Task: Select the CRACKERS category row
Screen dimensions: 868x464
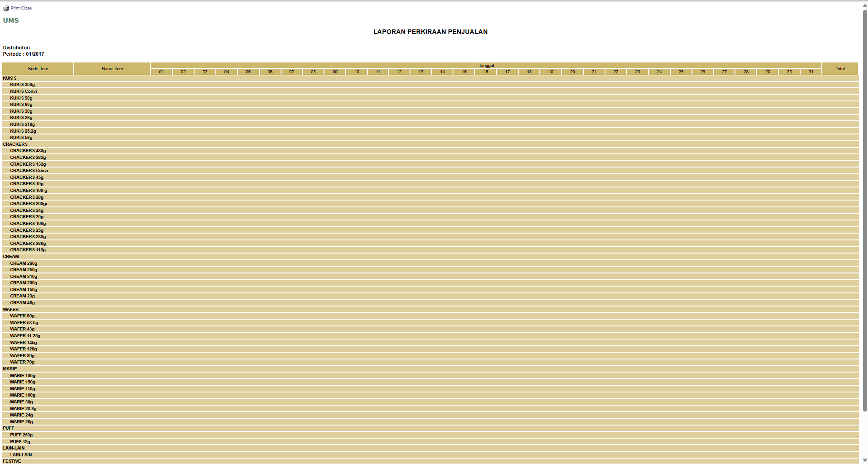Action: pyautogui.click(x=15, y=144)
